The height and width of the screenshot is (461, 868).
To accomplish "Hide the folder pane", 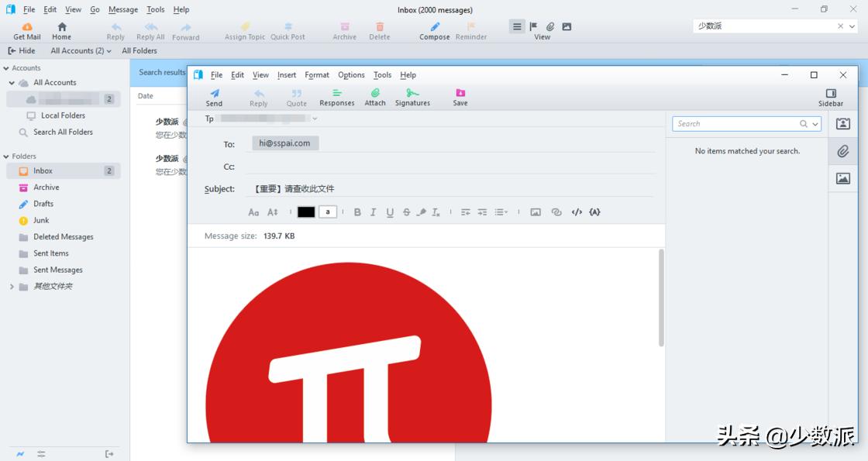I will click(x=22, y=50).
